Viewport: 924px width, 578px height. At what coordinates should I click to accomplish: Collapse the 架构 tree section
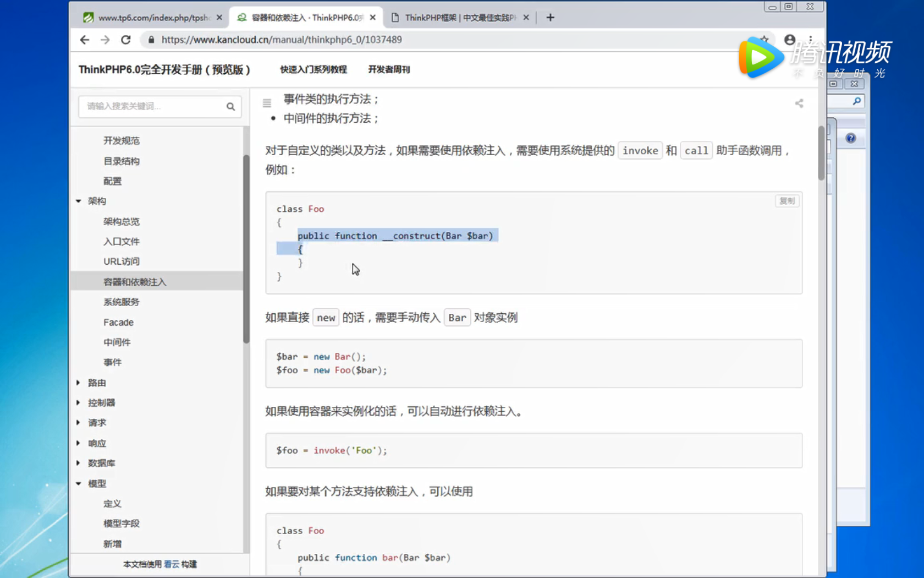tap(78, 201)
